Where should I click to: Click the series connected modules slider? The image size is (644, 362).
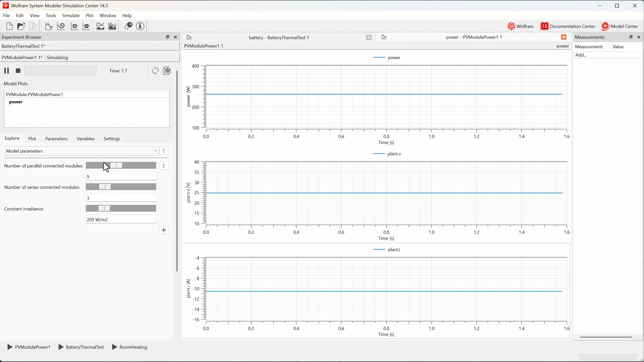121,187
